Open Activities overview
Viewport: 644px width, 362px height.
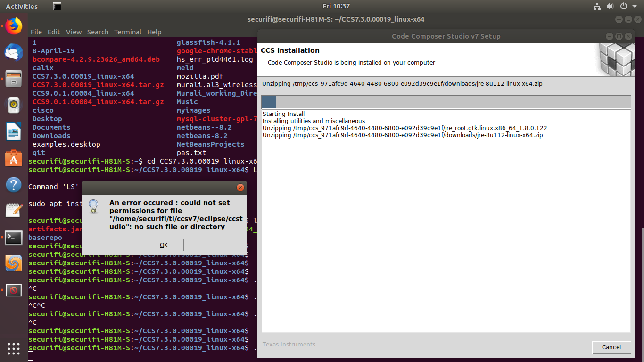coord(22,6)
